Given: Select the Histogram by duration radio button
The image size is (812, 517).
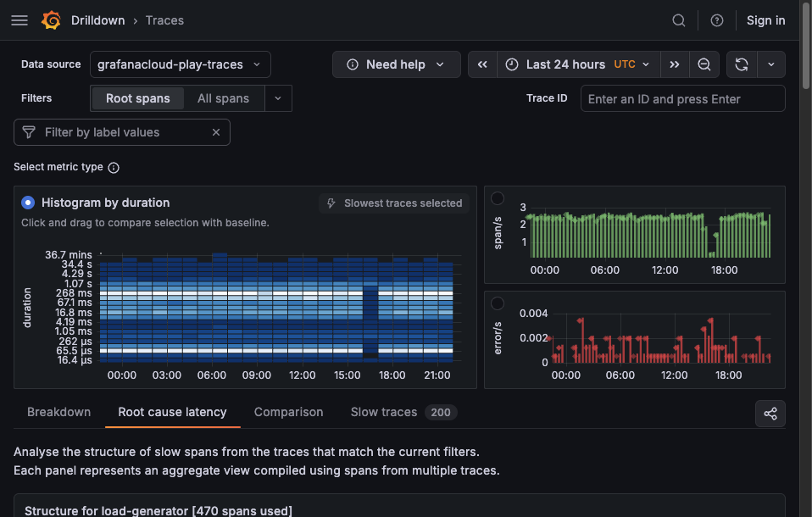Looking at the screenshot, I should [x=27, y=203].
